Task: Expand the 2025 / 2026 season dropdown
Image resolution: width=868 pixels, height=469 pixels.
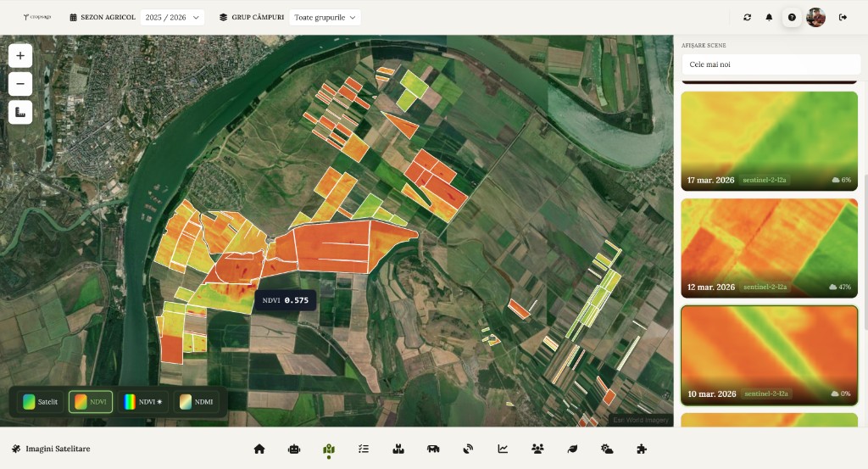Action: [x=172, y=17]
